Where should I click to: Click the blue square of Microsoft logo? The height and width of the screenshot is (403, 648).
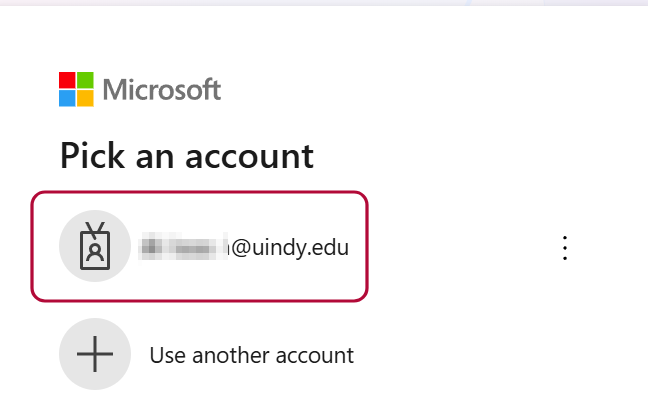(x=67, y=98)
